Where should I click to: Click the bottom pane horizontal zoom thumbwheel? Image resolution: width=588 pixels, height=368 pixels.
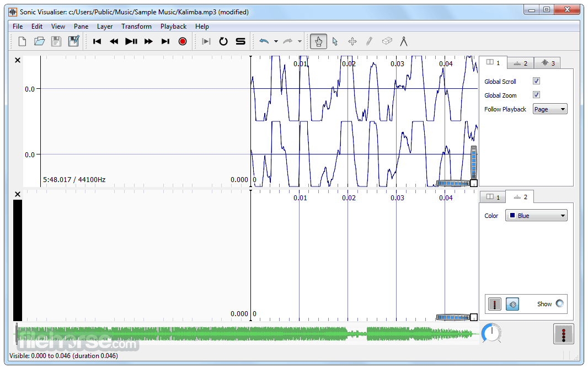pyautogui.click(x=453, y=317)
